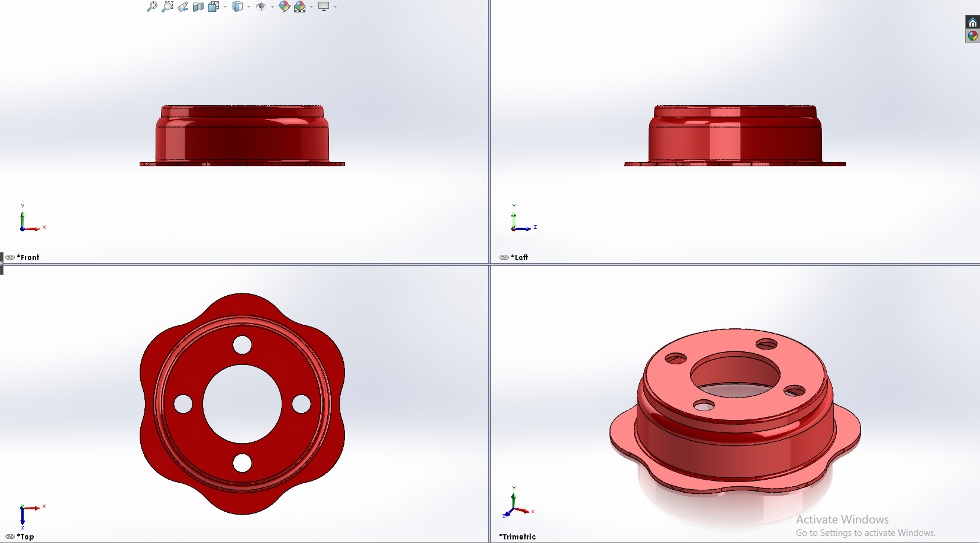Open the Display Style dropdown arrow
980x543 pixels.
tap(249, 7)
